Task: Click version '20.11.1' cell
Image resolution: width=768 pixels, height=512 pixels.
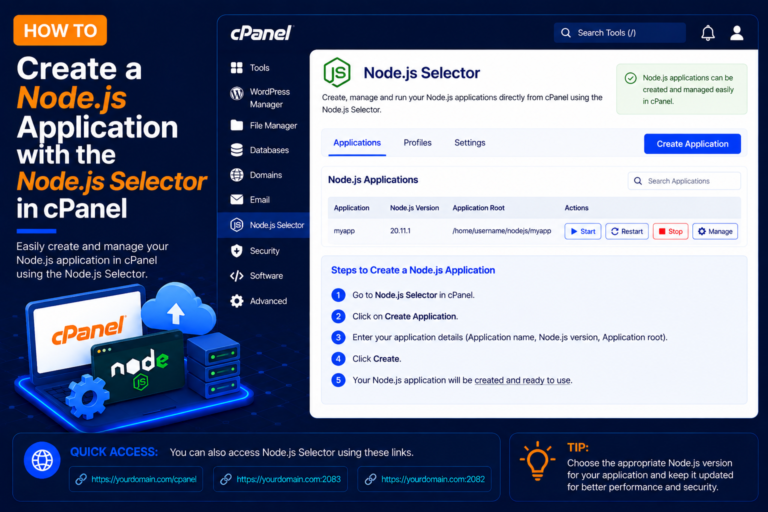Action: (400, 231)
